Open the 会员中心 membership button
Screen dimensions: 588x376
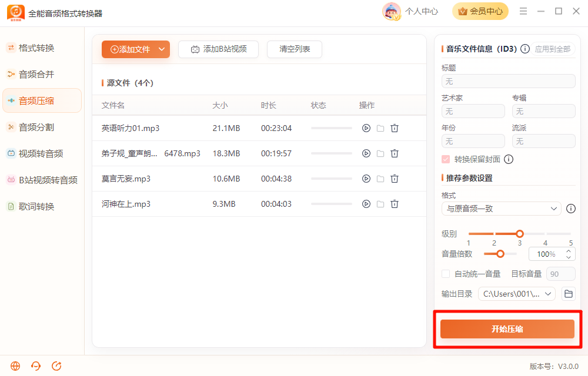480,11
